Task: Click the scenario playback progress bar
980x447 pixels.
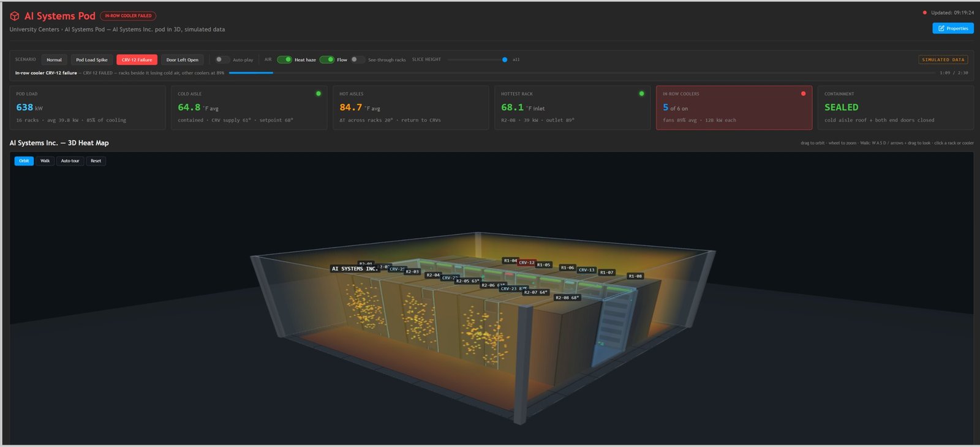Action: [x=581, y=73]
